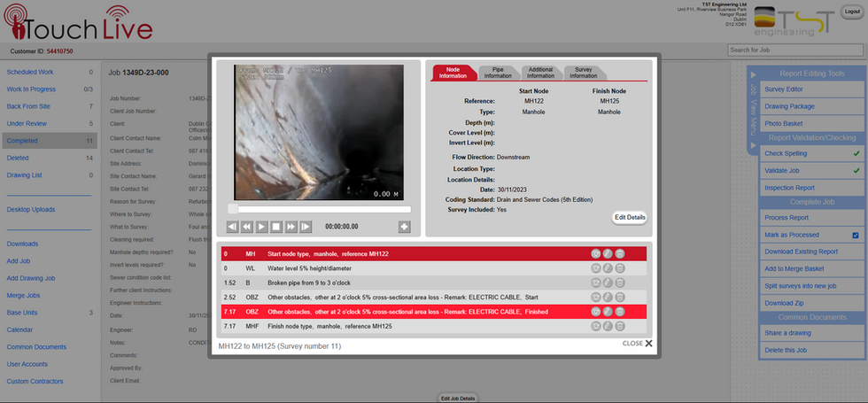Select the Broken pipe from 9 to 3 o'clock row
Screen dimensions: 868x403
click(x=433, y=283)
